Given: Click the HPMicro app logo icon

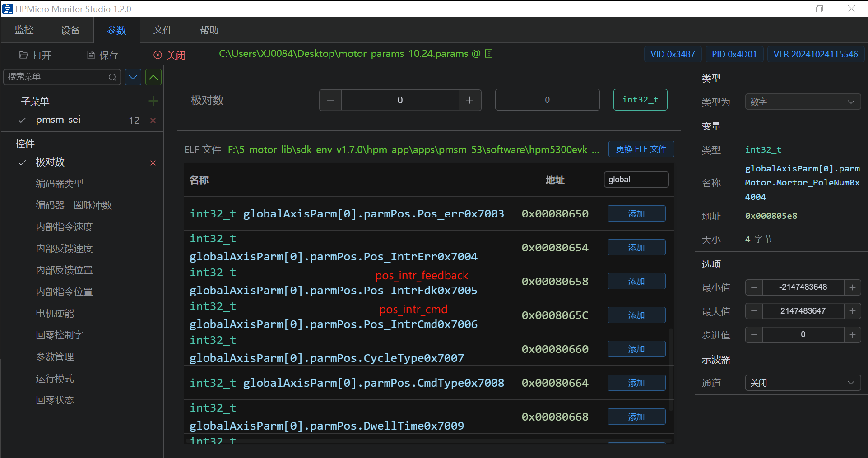Looking at the screenshot, I should point(8,9).
